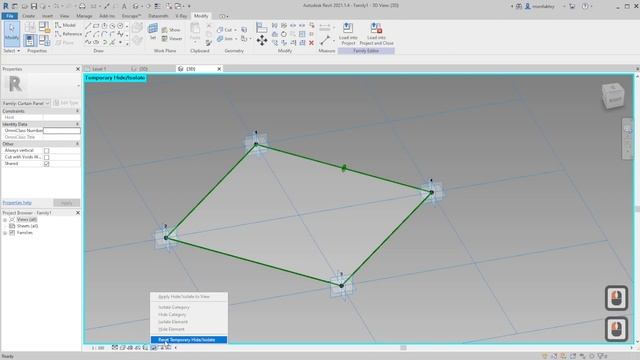This screenshot has height=360, width=640.
Task: Switch to the View ribbon tab
Action: click(64, 16)
